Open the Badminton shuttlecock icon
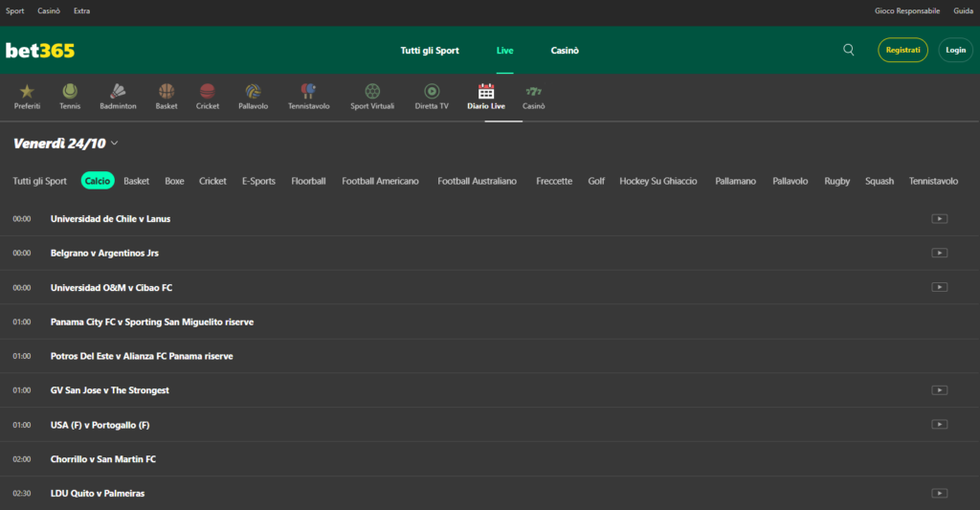 pyautogui.click(x=119, y=92)
